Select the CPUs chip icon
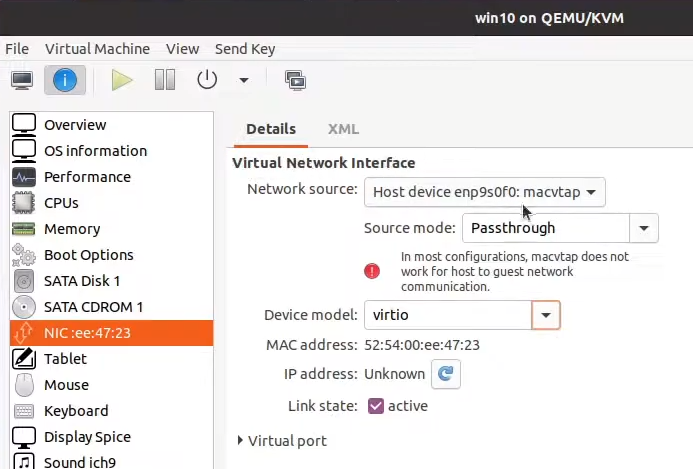The width and height of the screenshot is (693, 469). (x=24, y=203)
